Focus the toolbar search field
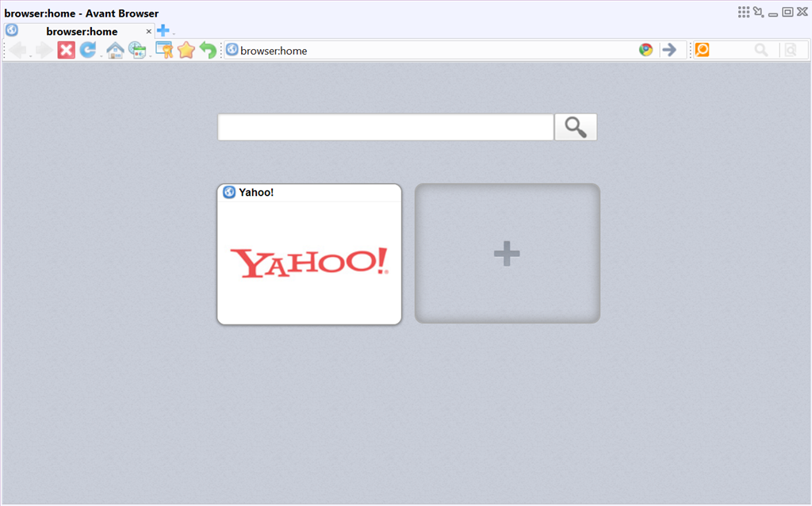 coord(731,50)
